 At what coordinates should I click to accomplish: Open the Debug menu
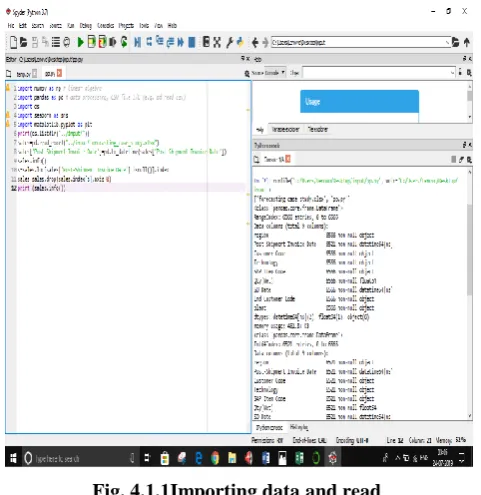click(85, 25)
